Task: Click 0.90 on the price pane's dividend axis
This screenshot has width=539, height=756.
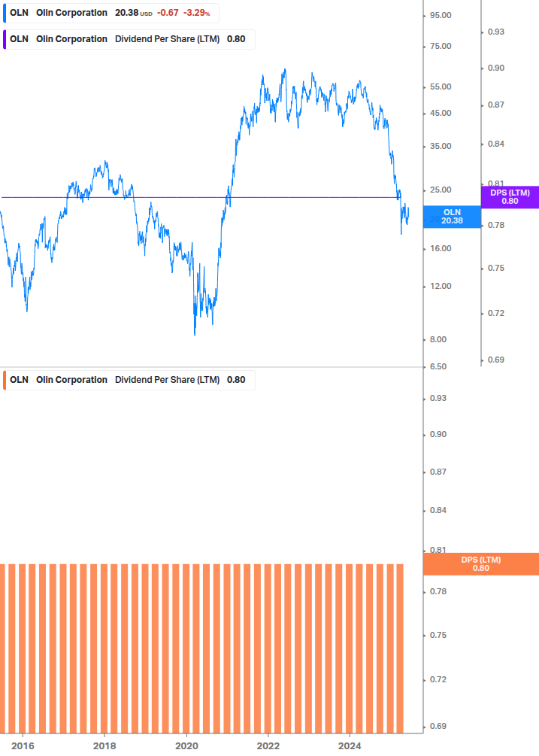Action: click(496, 68)
